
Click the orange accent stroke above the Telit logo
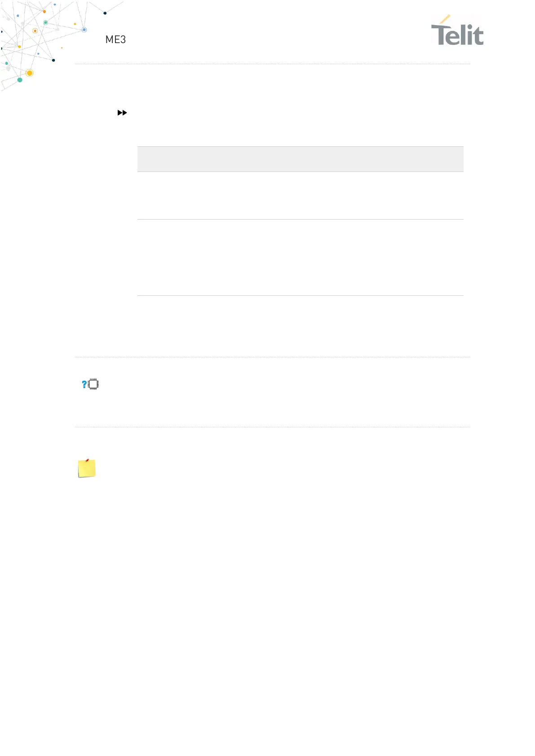(x=445, y=19)
